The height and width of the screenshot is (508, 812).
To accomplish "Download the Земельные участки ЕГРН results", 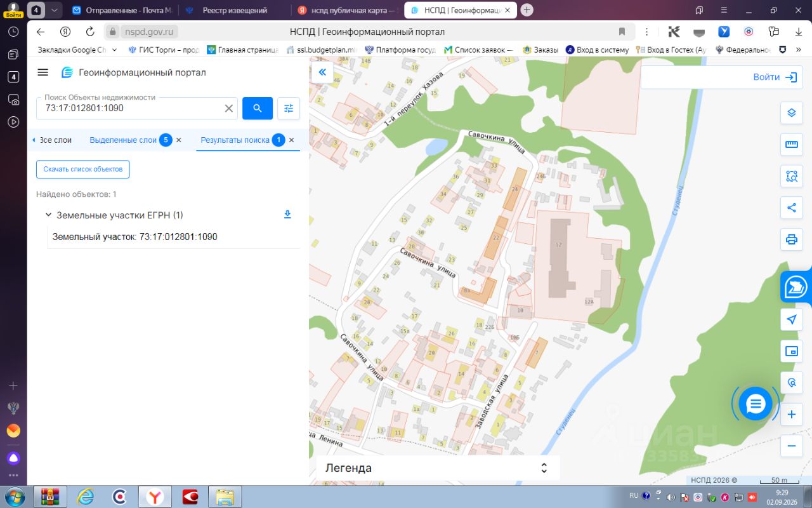I will 287,215.
